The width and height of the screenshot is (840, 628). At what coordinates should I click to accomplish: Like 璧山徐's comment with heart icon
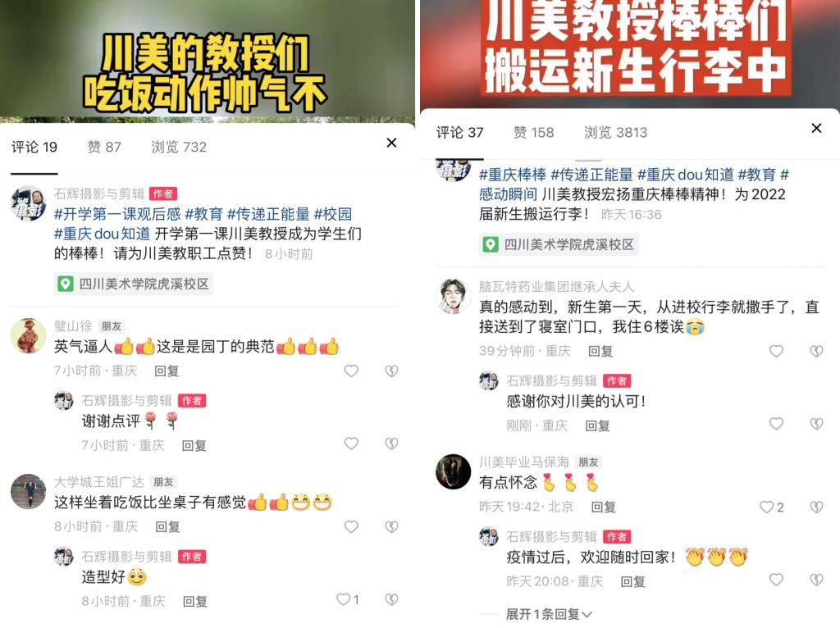351,371
